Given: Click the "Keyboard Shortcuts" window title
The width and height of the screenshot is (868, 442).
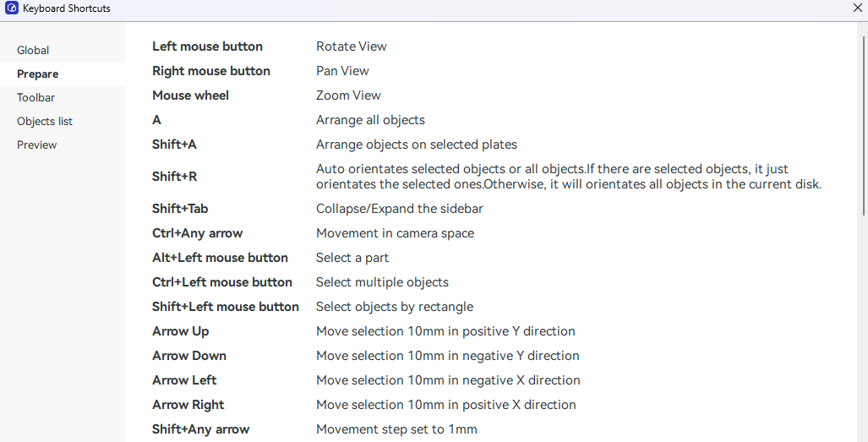Looking at the screenshot, I should [67, 8].
